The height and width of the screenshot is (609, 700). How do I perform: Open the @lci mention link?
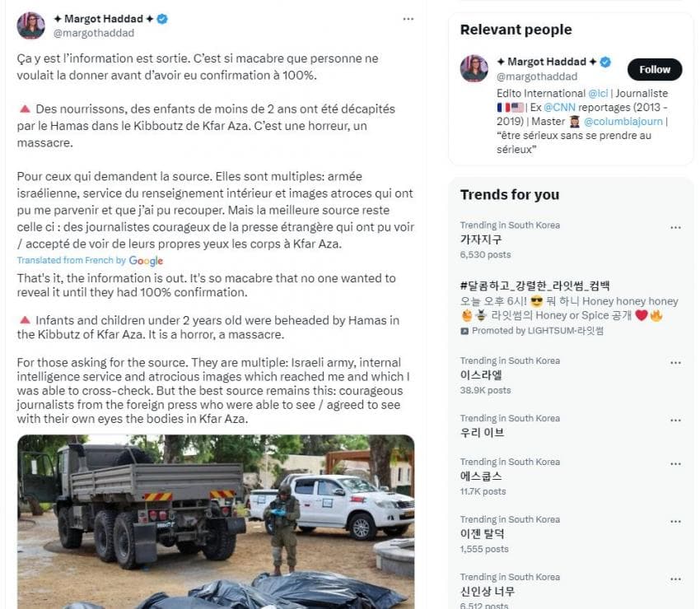pyautogui.click(x=599, y=94)
